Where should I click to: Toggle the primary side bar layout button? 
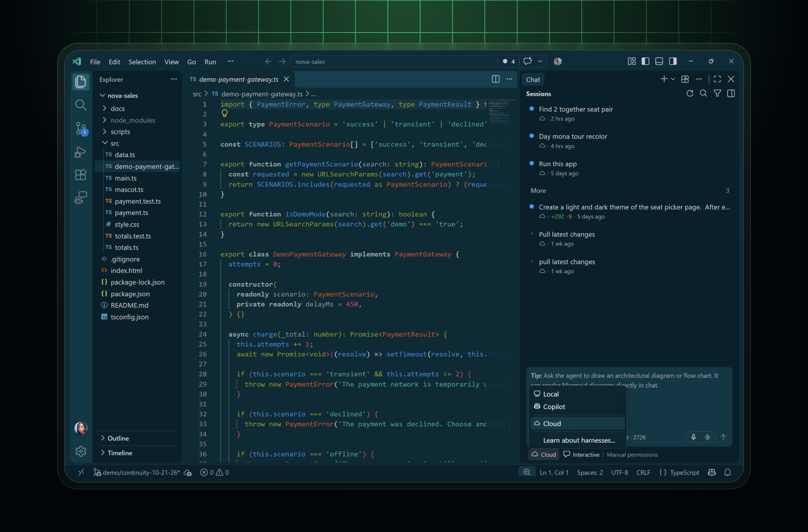coord(646,61)
